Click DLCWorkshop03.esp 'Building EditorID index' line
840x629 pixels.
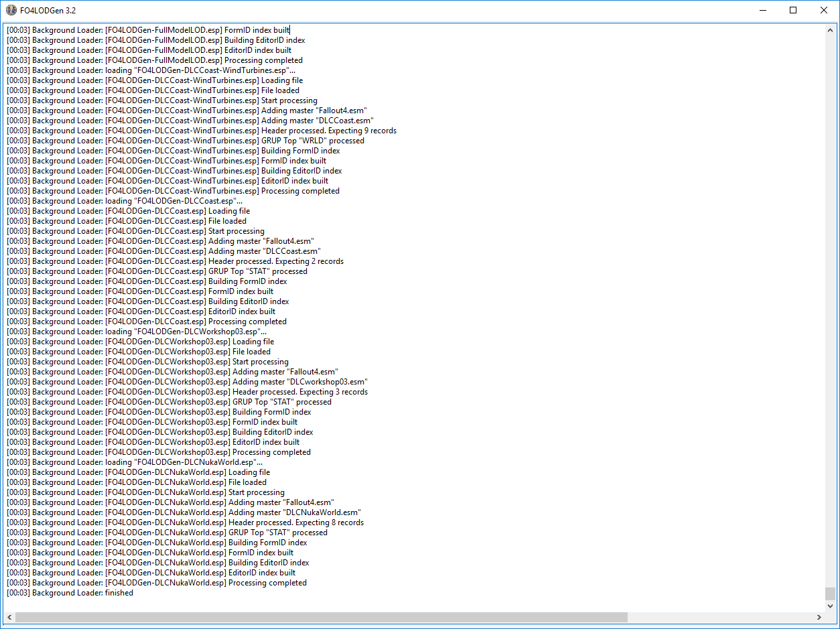(x=160, y=432)
